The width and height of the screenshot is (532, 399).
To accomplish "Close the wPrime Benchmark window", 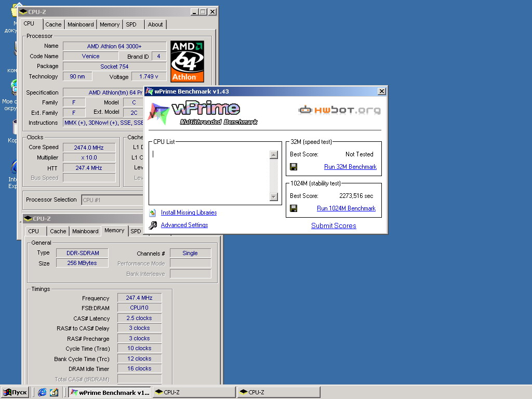I will [382, 91].
